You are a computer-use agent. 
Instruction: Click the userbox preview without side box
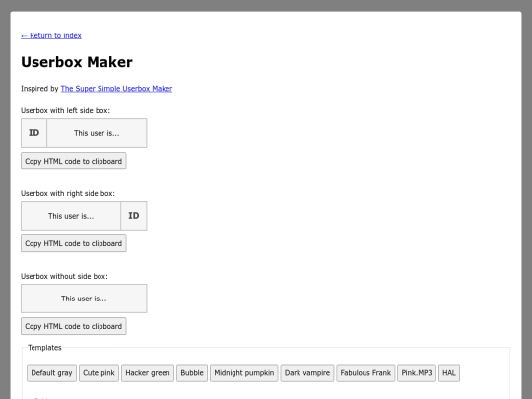click(84, 299)
